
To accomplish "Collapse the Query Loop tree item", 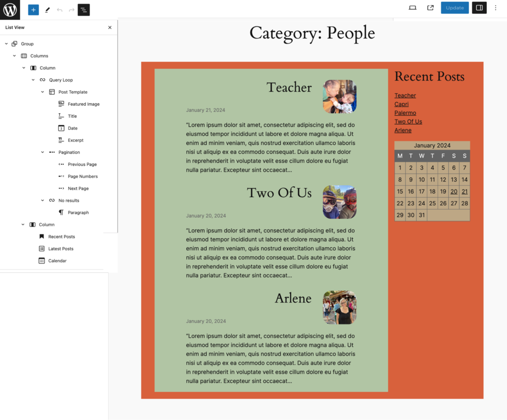I will (33, 80).
